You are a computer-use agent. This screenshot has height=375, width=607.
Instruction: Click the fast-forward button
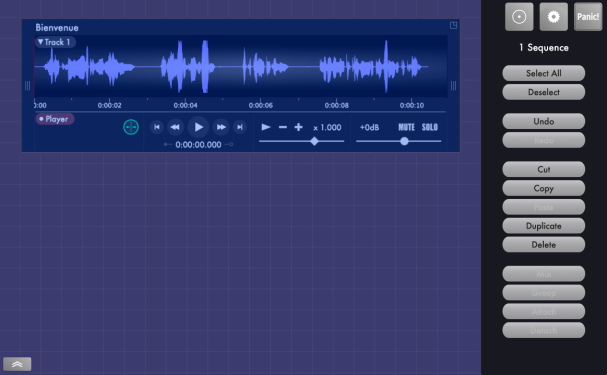pos(221,127)
